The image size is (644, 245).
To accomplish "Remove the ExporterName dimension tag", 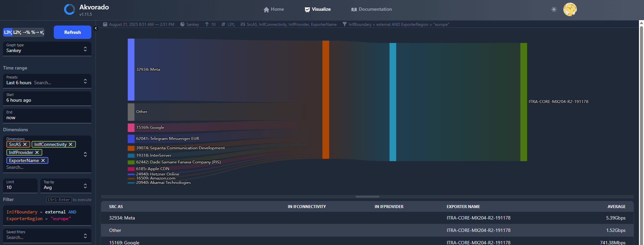I will (43, 160).
